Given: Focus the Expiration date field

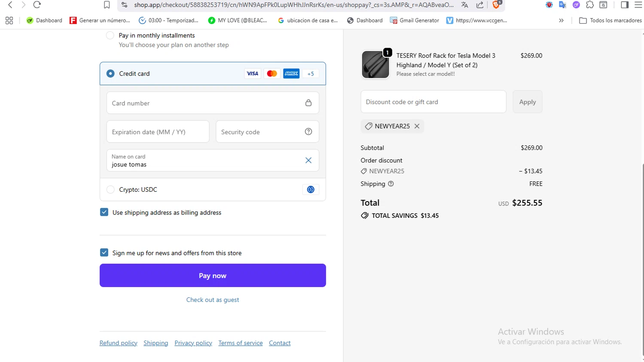Looking at the screenshot, I should click(158, 132).
